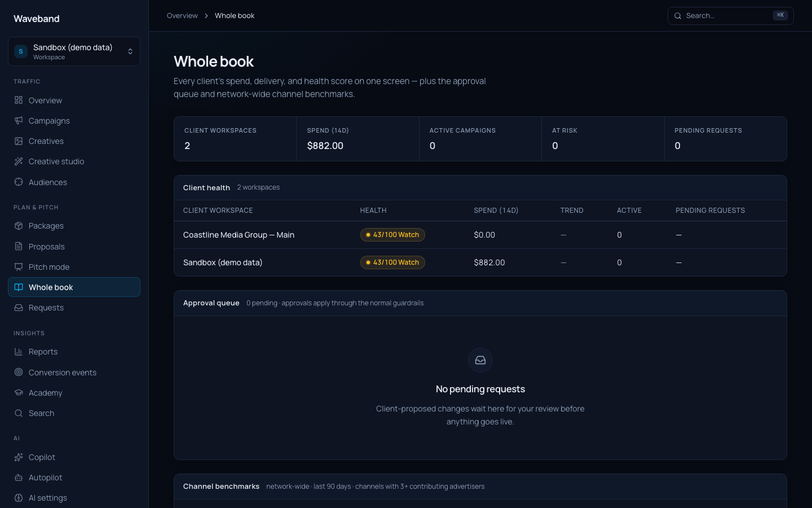Click the Creative studio wand icon
Viewport: 812px width, 508px height.
[x=19, y=161]
